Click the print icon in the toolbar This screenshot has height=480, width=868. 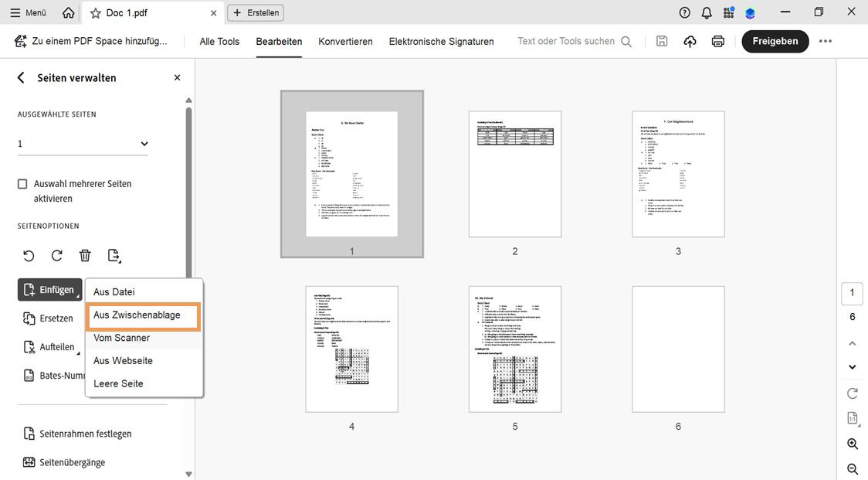pos(717,41)
